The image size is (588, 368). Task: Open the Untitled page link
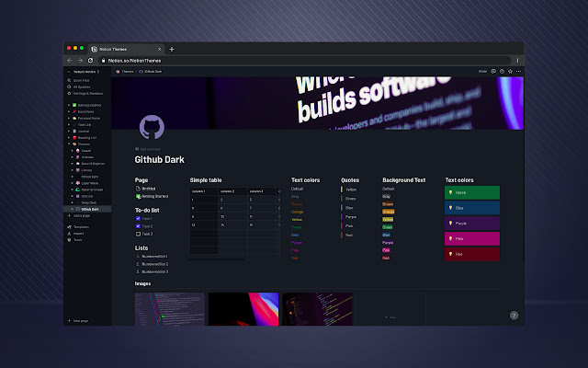[x=148, y=189]
